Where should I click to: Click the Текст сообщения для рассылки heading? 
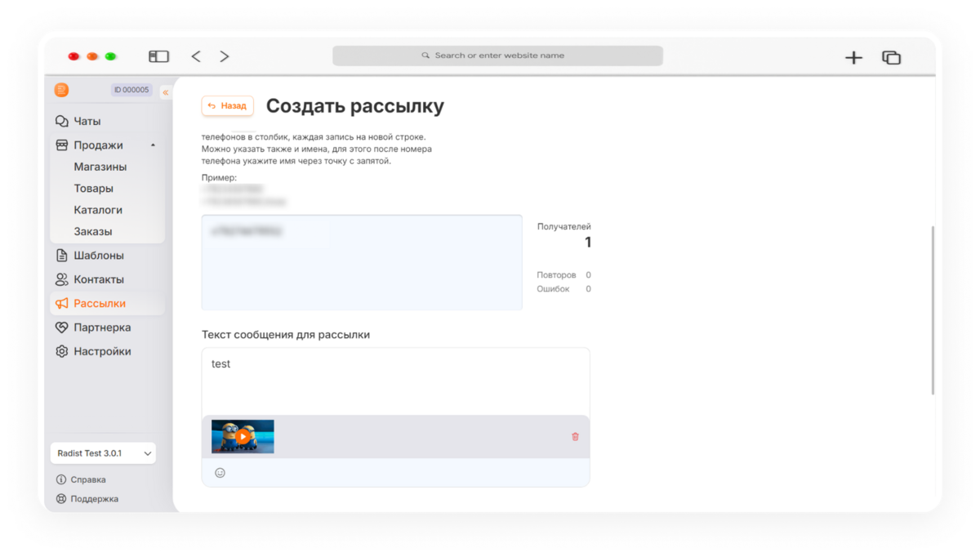286,335
